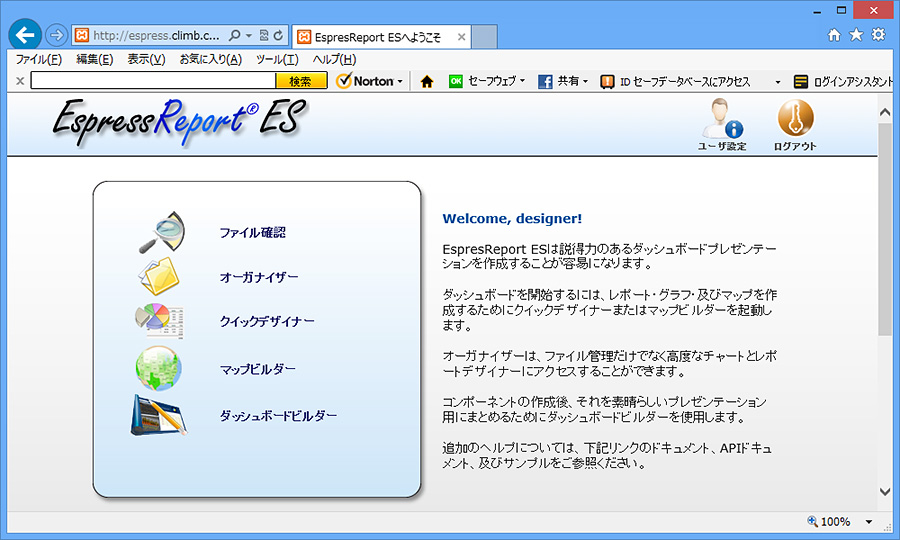The width and height of the screenshot is (900, 540).
Task: Click the Facebook share icon
Action: click(x=545, y=81)
